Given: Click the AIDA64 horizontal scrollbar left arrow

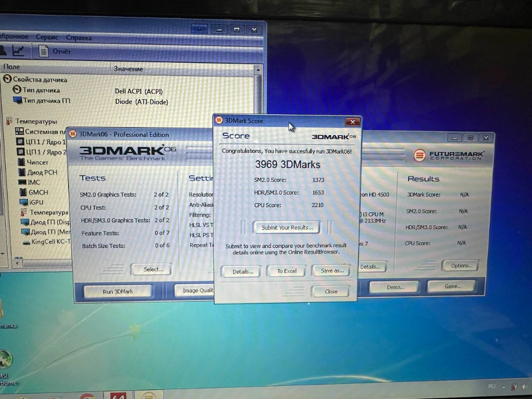Looking at the screenshot, I should tap(17, 263).
